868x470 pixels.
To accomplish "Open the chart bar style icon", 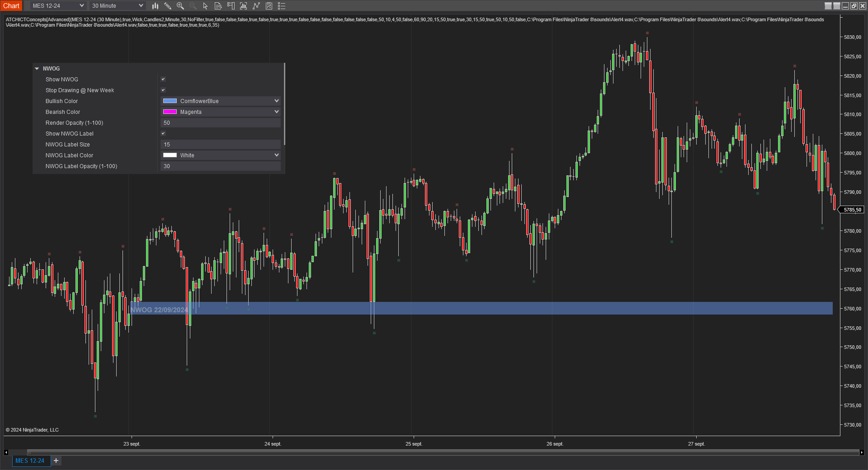I will tap(155, 6).
